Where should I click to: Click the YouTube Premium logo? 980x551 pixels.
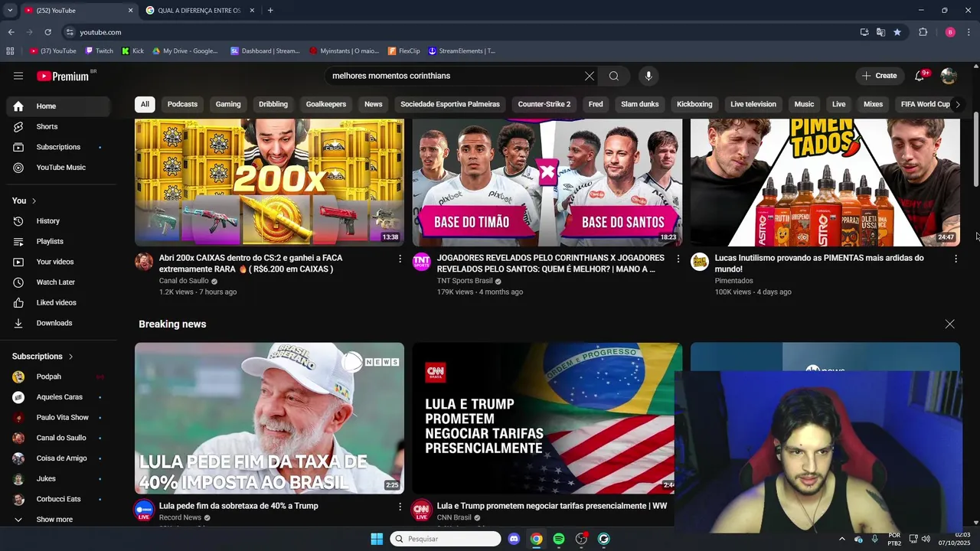pos(64,76)
